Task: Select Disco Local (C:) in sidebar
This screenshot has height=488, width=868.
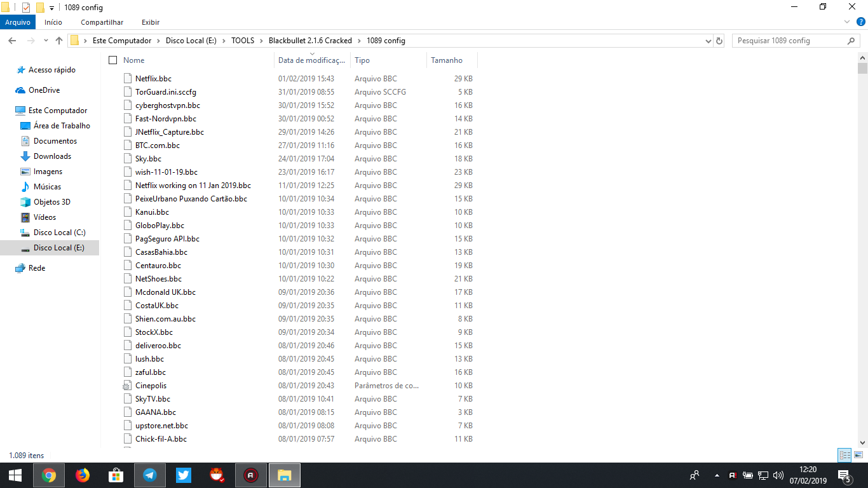Action: coord(59,233)
